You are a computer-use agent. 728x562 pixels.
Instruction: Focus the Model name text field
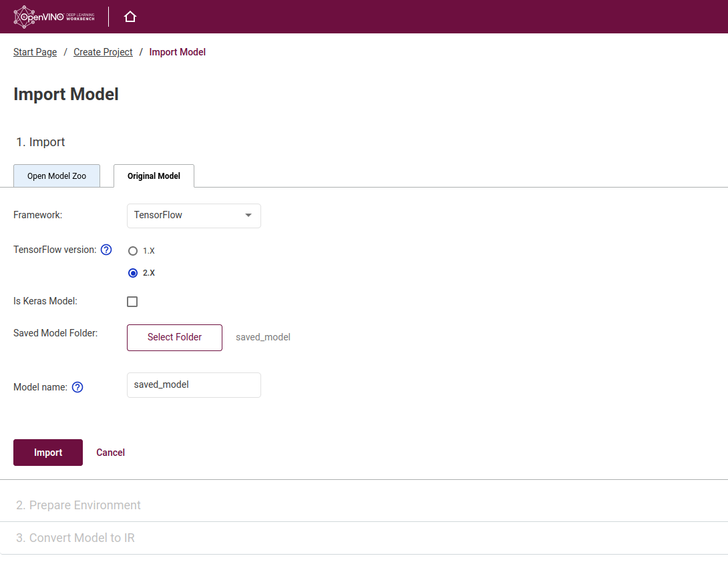194,385
